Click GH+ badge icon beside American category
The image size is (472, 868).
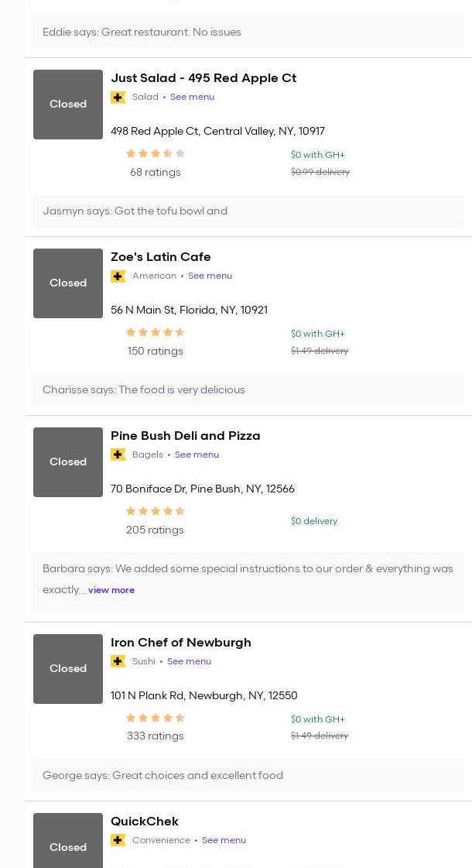118,276
